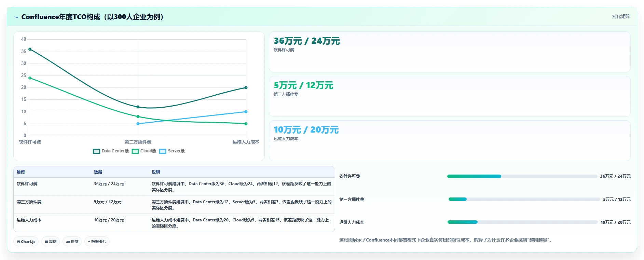644x260 pixels.
Task: Click the Cloud版 green legend color box
Action: click(x=135, y=151)
